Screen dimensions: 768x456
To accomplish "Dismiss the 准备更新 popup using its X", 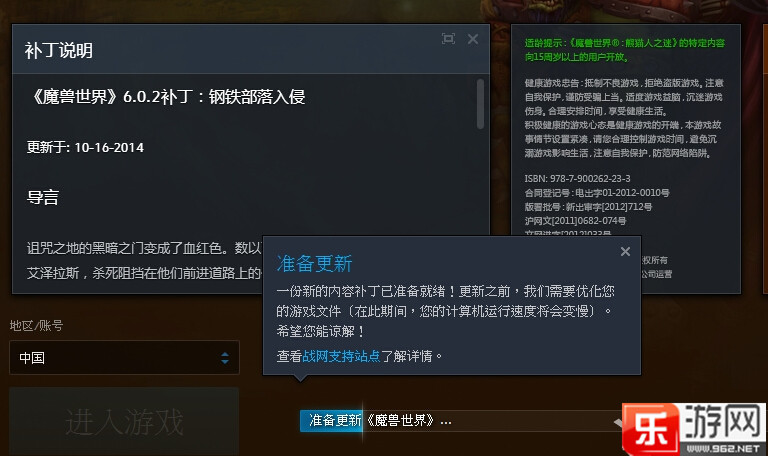I will coord(625,251).
